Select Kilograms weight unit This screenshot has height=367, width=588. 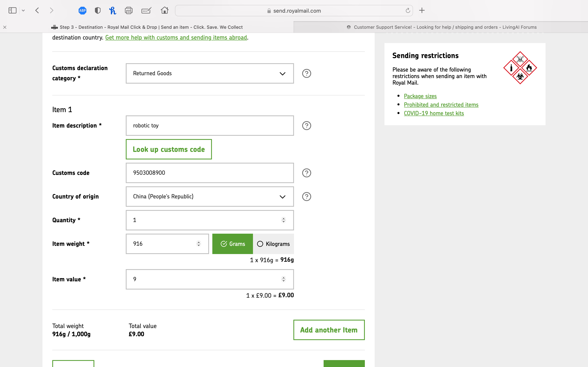[x=273, y=244]
